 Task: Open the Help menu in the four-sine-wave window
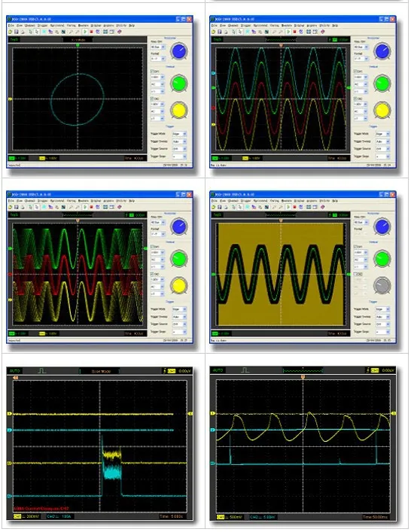335,26
